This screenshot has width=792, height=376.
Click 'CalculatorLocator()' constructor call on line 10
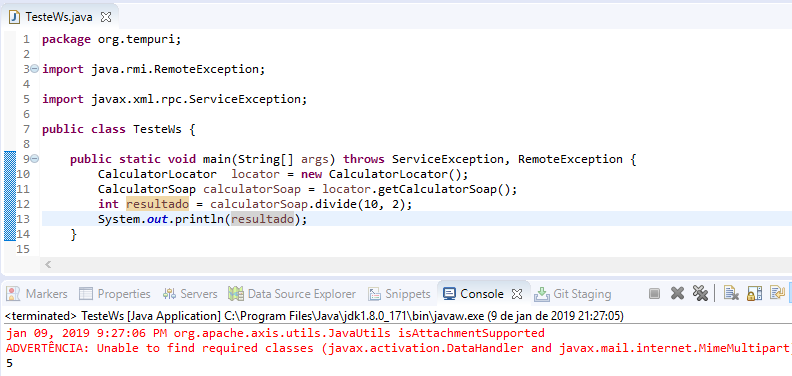coord(395,174)
